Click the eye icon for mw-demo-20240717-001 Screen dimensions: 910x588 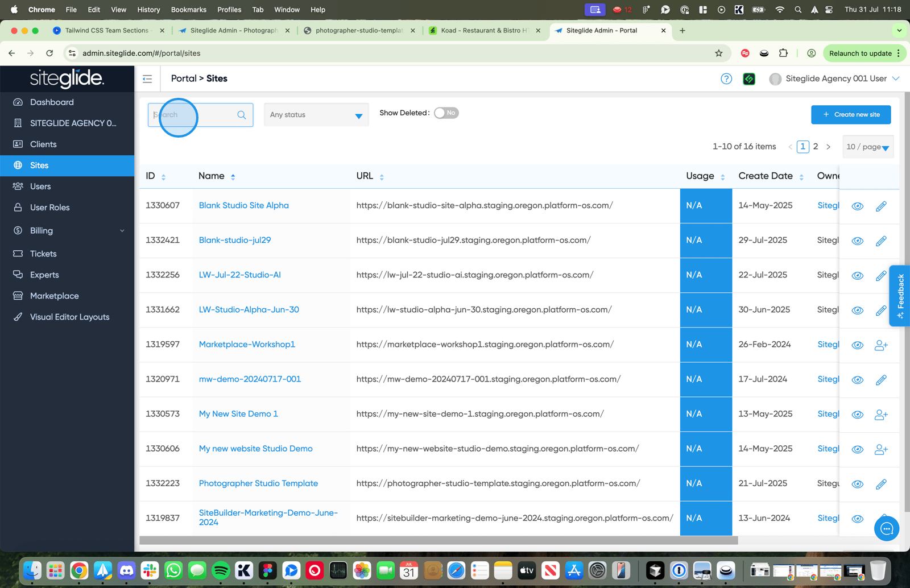[x=857, y=380]
